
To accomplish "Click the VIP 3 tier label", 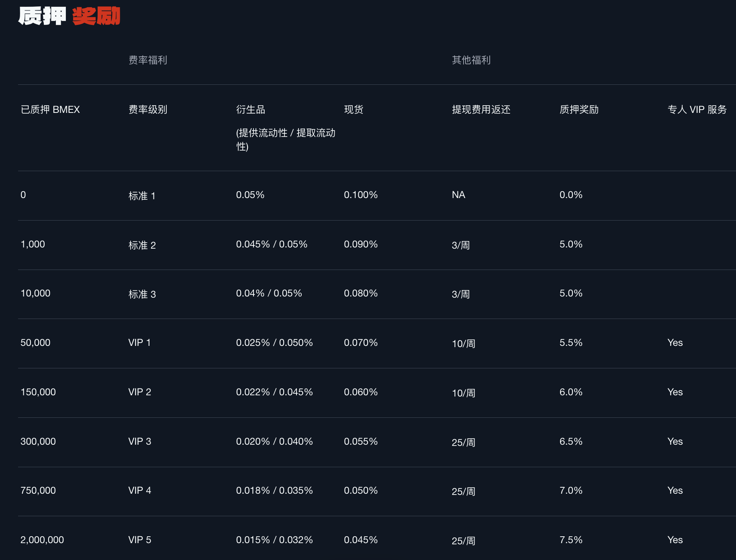I will [139, 441].
